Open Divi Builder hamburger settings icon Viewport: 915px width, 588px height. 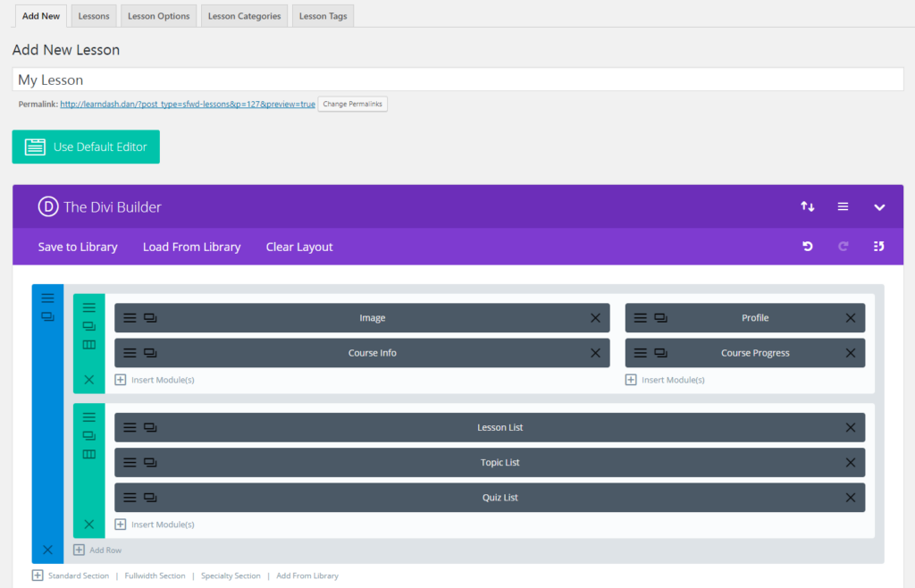(x=843, y=206)
